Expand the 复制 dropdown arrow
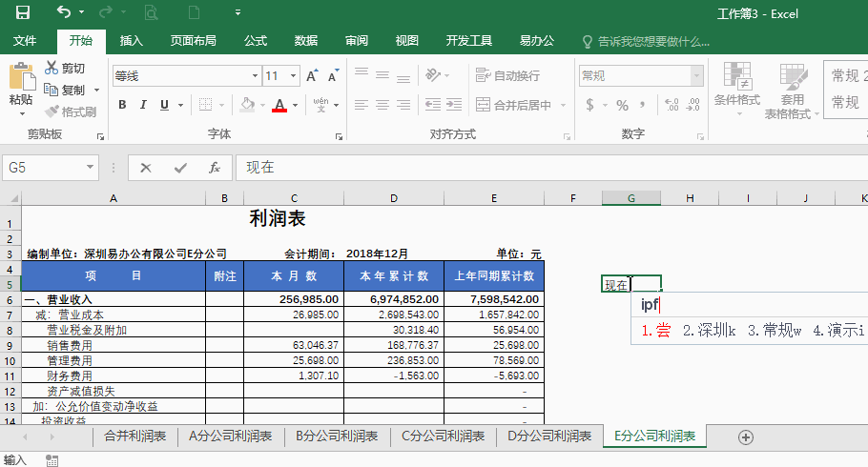 pos(97,90)
